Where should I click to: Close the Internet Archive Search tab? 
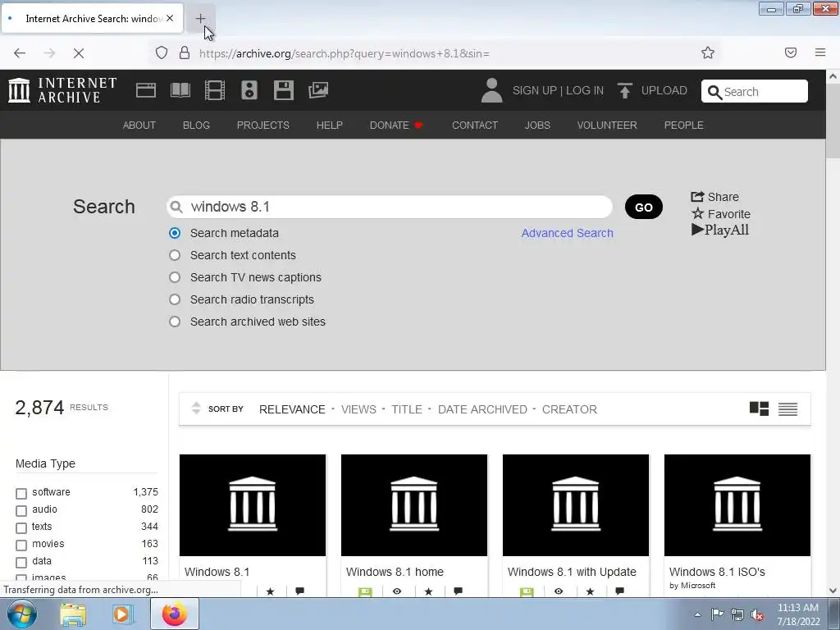coord(170,18)
